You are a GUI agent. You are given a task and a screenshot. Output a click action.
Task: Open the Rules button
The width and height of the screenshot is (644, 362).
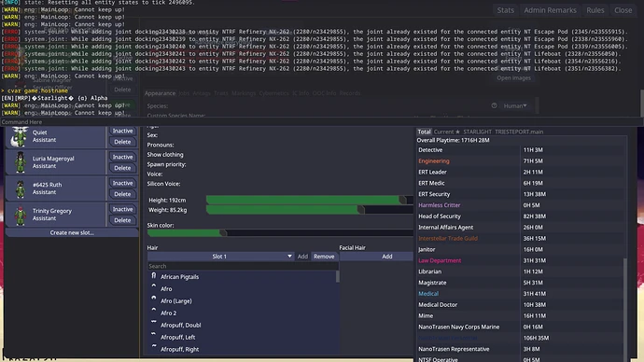595,10
